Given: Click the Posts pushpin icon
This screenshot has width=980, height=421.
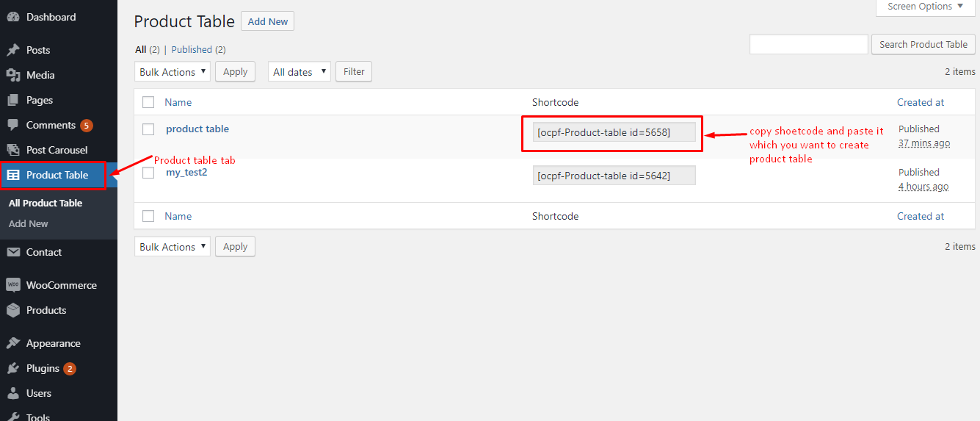Looking at the screenshot, I should click(x=13, y=50).
